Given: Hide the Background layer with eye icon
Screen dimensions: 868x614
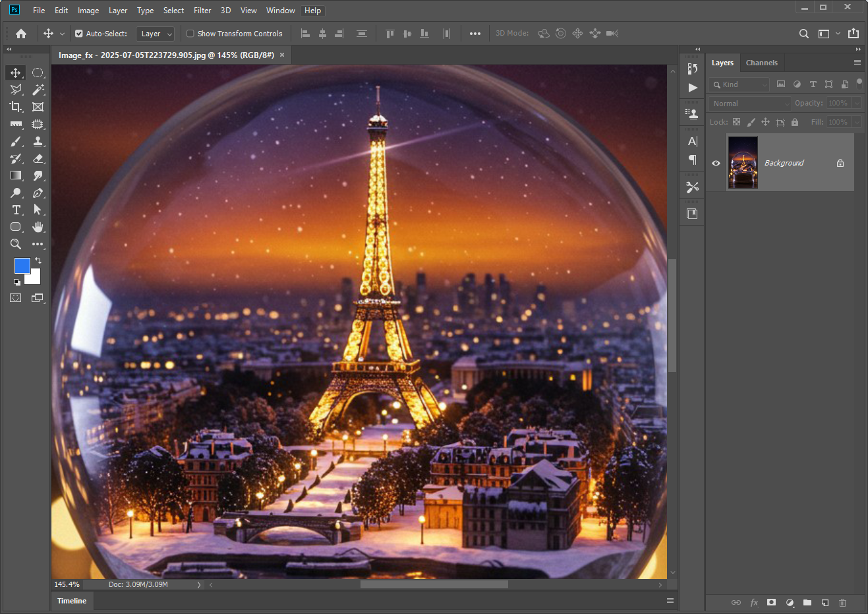Looking at the screenshot, I should [x=716, y=163].
